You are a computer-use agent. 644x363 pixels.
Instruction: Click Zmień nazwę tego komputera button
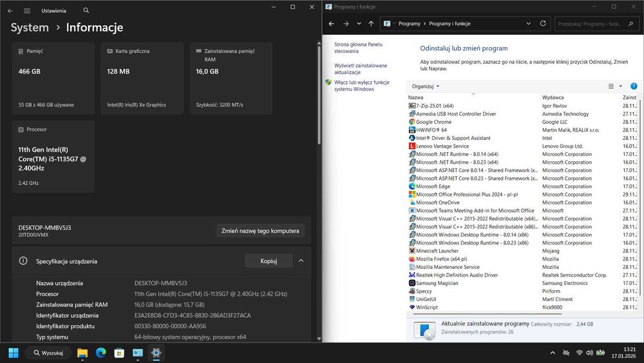coord(260,231)
